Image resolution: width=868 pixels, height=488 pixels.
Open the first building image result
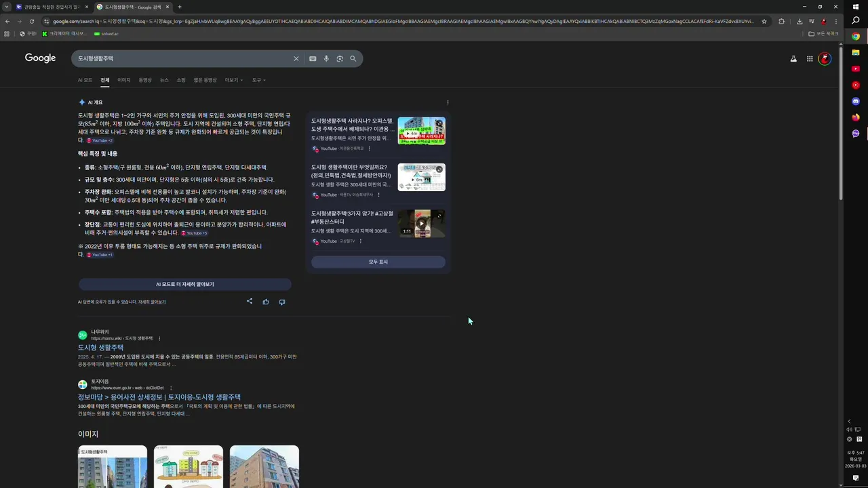coord(113,466)
